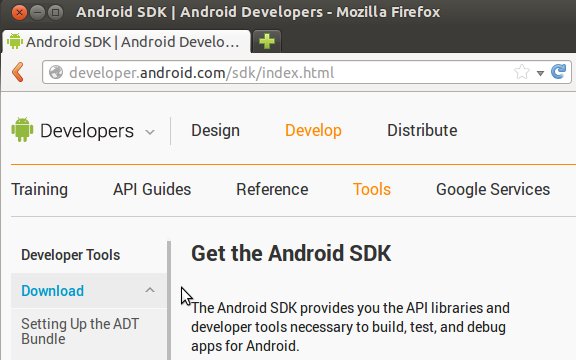Open Setting Up the ADT Bundle
Image resolution: width=576 pixels, height=360 pixels.
[80, 331]
